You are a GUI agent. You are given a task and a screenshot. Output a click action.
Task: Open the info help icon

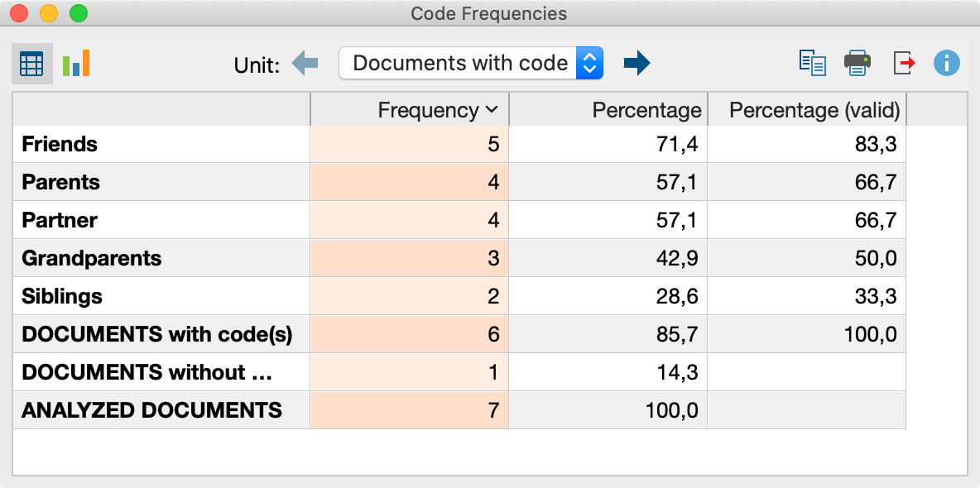pos(946,63)
